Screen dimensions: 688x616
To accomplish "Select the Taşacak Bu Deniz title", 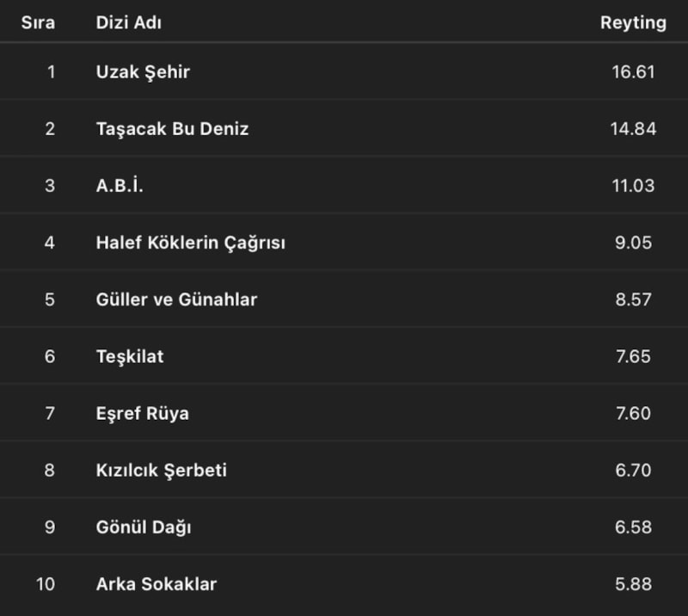I will (x=172, y=129).
